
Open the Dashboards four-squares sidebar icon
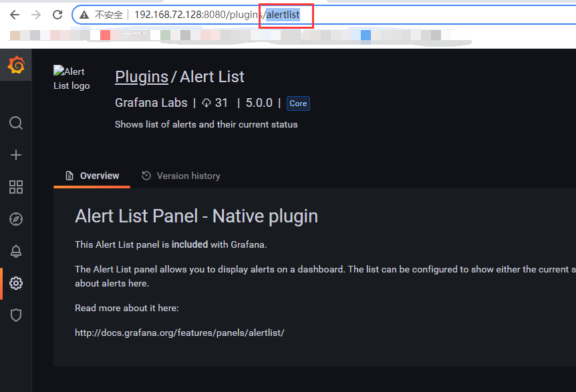click(x=16, y=187)
